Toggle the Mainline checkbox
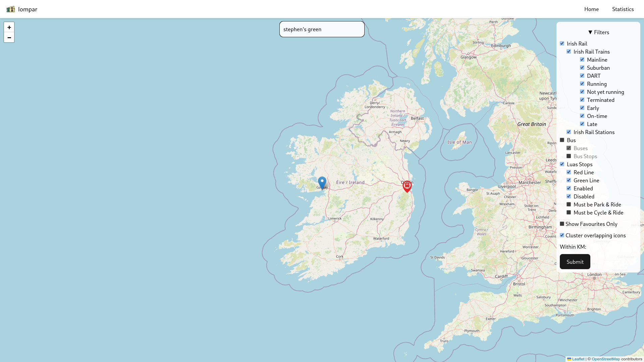The image size is (644, 362). click(582, 60)
